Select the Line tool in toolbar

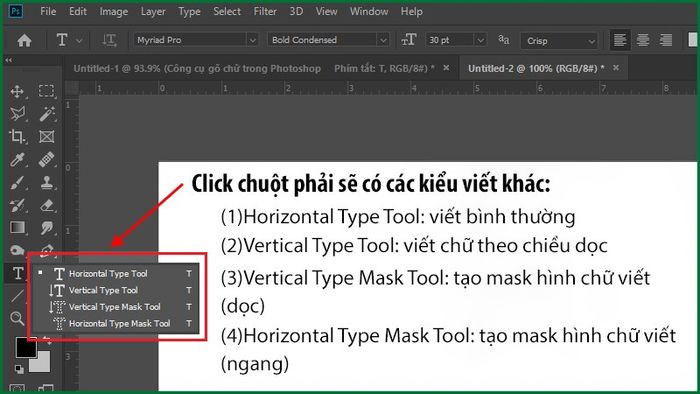[17, 296]
